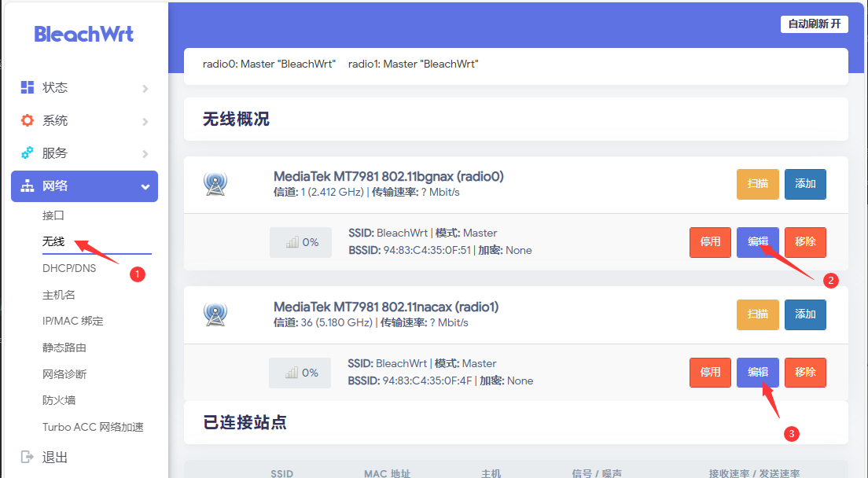Click the logout exit icon
This screenshot has width=868, height=478.
pyautogui.click(x=28, y=457)
